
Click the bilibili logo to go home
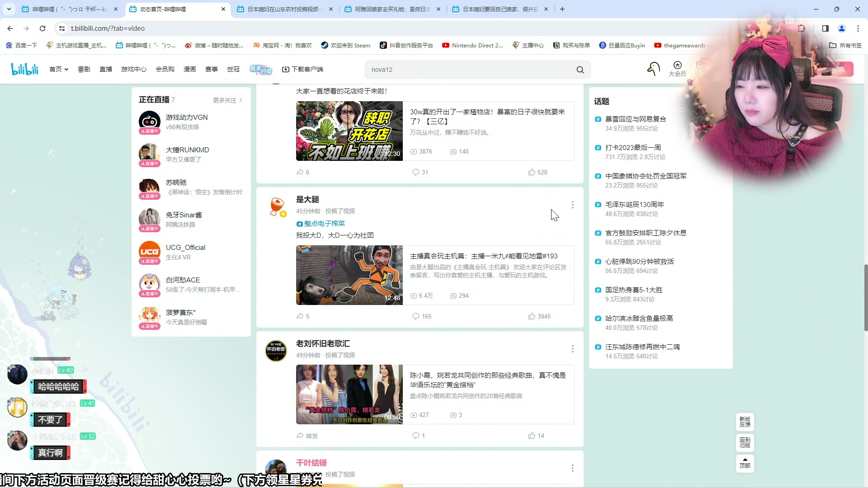pyautogui.click(x=24, y=69)
